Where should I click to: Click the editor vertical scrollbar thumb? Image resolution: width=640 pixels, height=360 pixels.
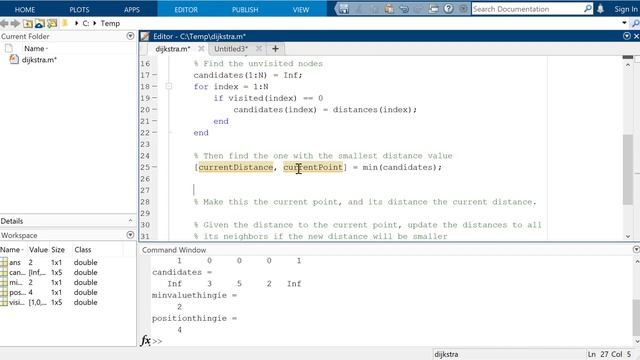click(628, 169)
